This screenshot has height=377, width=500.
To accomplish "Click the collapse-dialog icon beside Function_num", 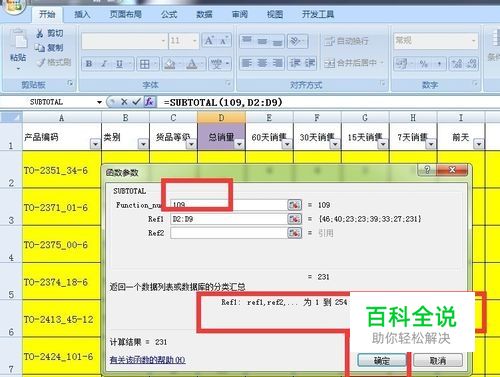I will click(294, 205).
